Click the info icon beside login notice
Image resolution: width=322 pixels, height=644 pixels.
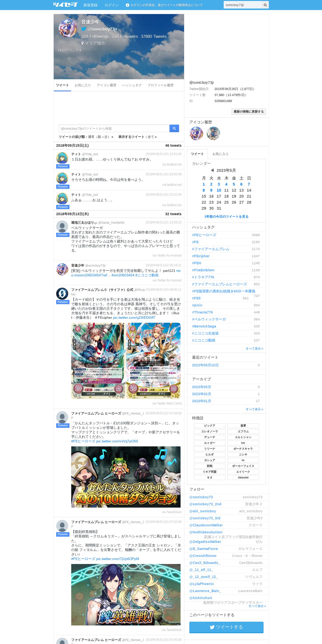[x=127, y=5]
